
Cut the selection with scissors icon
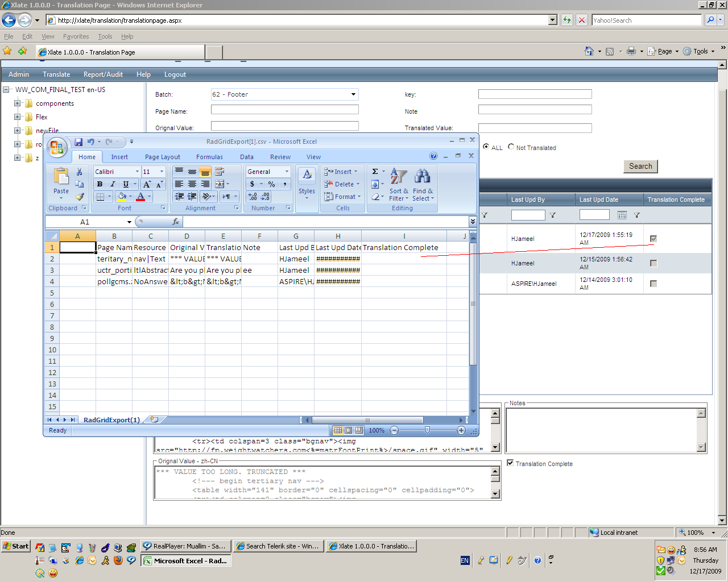[x=80, y=172]
